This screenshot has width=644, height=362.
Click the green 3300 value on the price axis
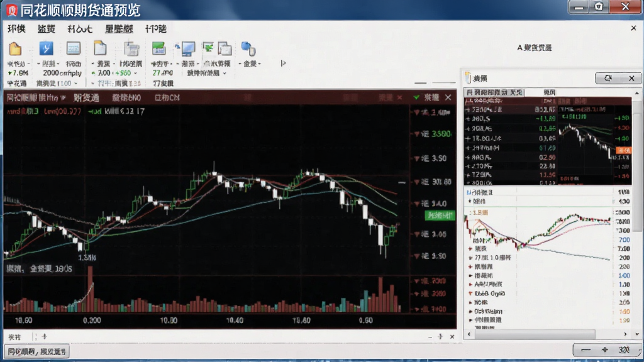[x=441, y=134]
